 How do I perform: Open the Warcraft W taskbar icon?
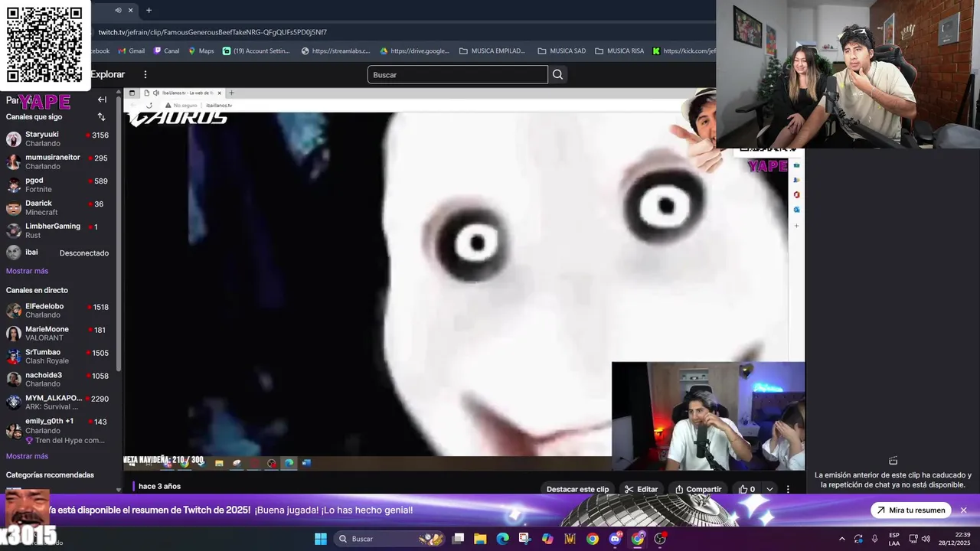coord(570,539)
